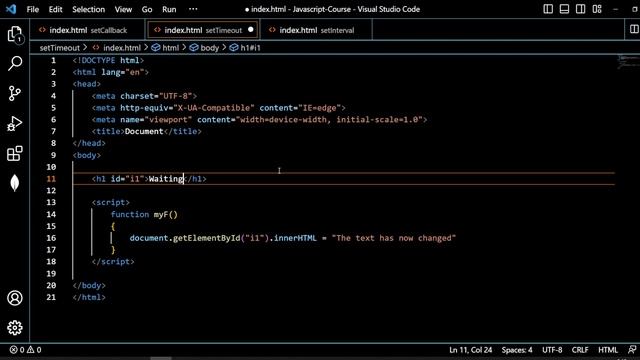Toggle the secondary side bar layout icon
640x360 pixels.
point(580,9)
